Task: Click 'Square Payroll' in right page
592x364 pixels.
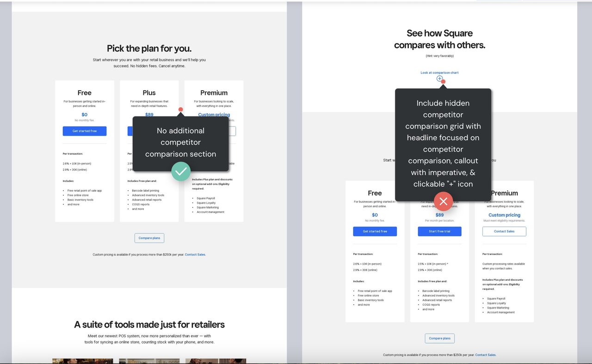Action: (x=496, y=298)
